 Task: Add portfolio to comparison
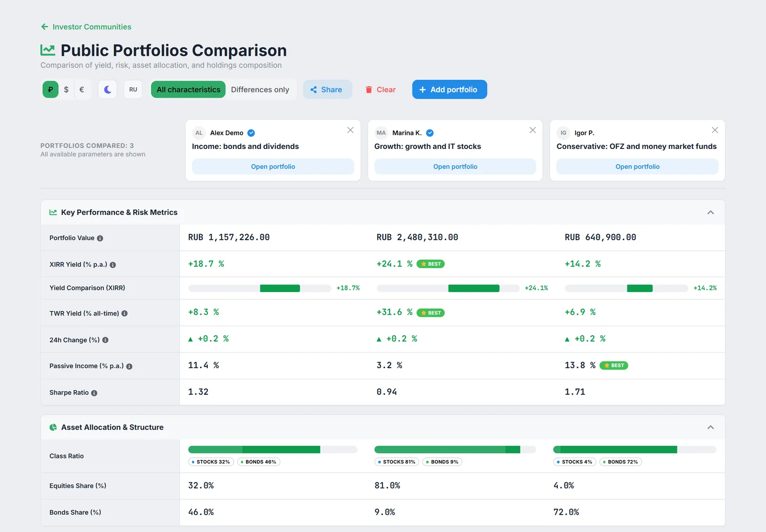[450, 90]
